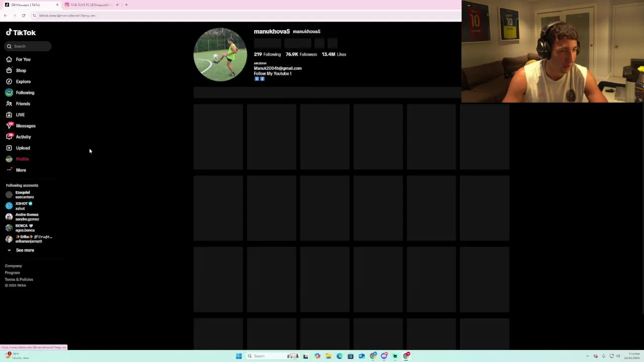View the 219 Following list
The image size is (644, 362).
pos(267,54)
